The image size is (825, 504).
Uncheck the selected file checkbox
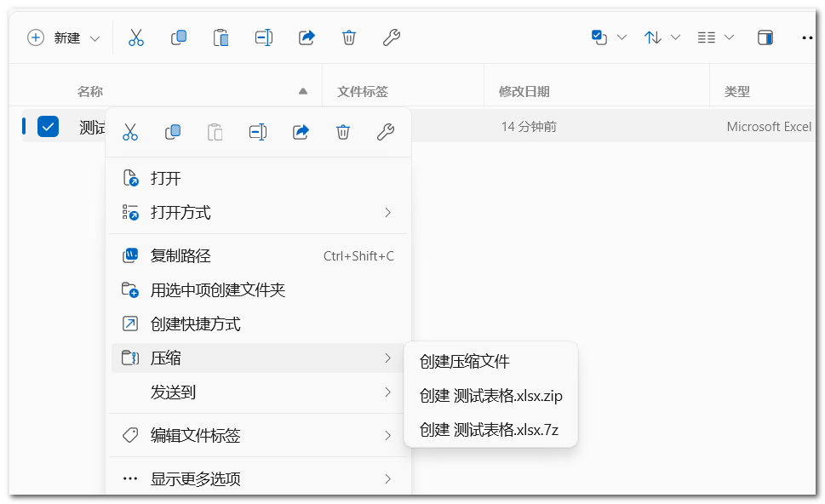(48, 127)
